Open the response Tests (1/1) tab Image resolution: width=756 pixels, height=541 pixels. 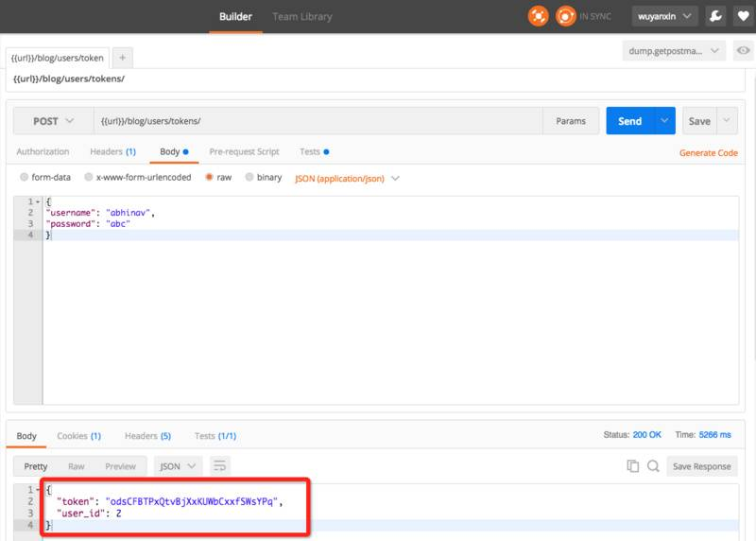215,436
